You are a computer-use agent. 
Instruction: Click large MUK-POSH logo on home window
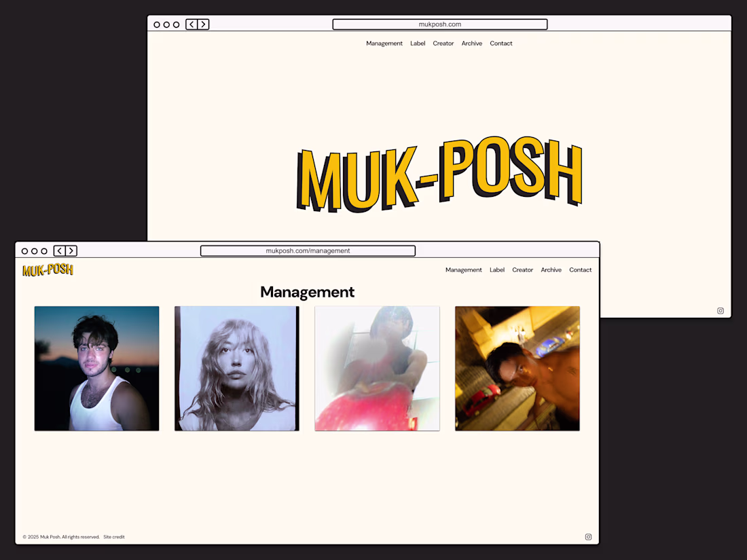pos(439,174)
